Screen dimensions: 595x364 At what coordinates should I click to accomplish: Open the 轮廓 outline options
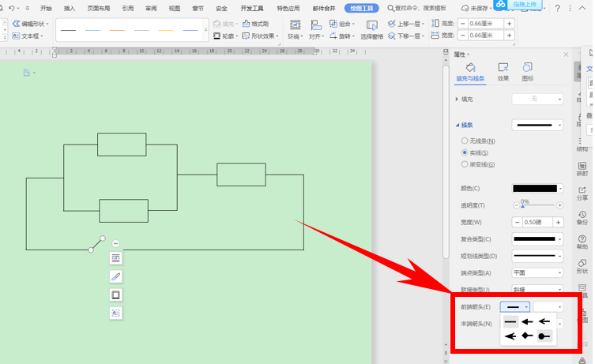click(x=225, y=36)
